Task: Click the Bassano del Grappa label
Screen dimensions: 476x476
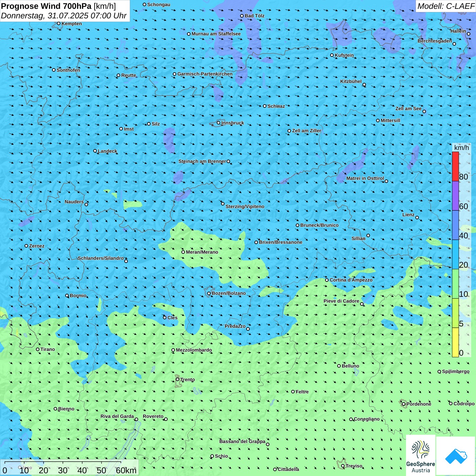Action: click(242, 441)
